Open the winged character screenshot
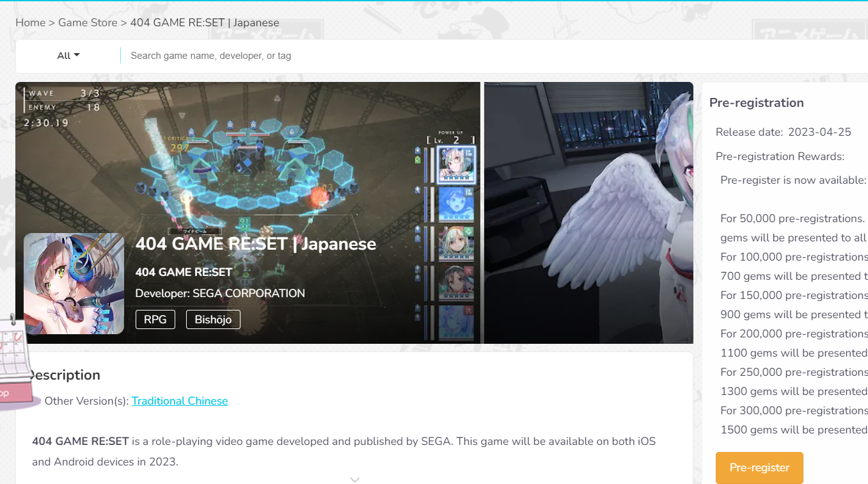 click(x=588, y=213)
